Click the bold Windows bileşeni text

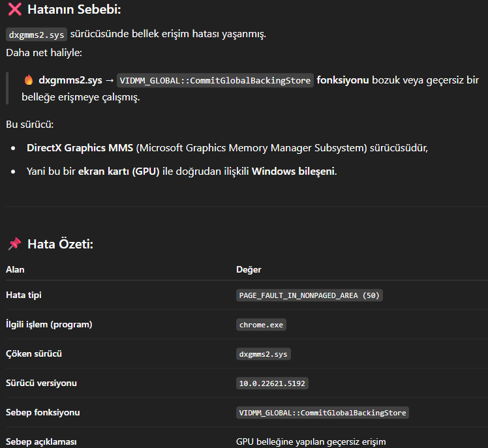(x=294, y=172)
